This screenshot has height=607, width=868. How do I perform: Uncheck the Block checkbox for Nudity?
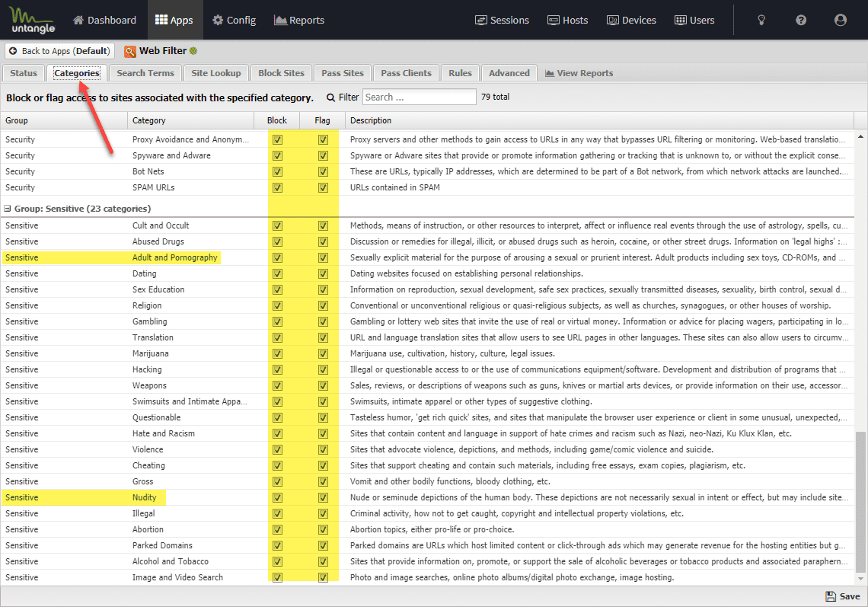(276, 497)
